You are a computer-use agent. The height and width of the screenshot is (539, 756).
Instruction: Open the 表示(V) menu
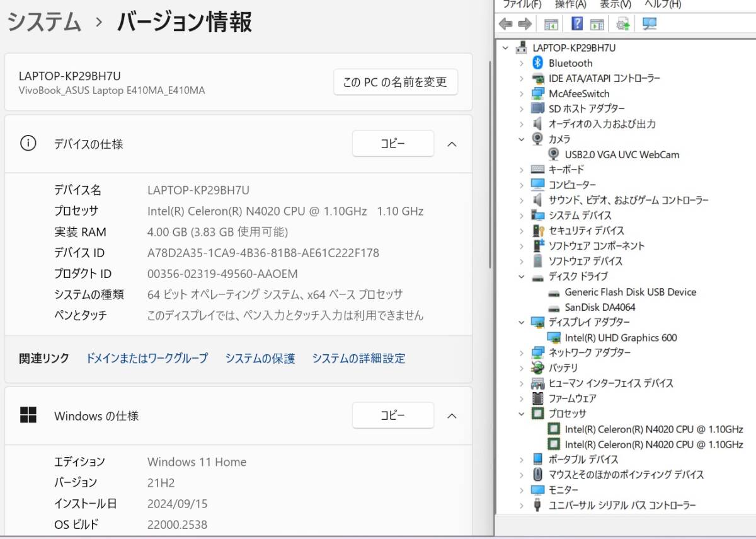click(x=614, y=4)
